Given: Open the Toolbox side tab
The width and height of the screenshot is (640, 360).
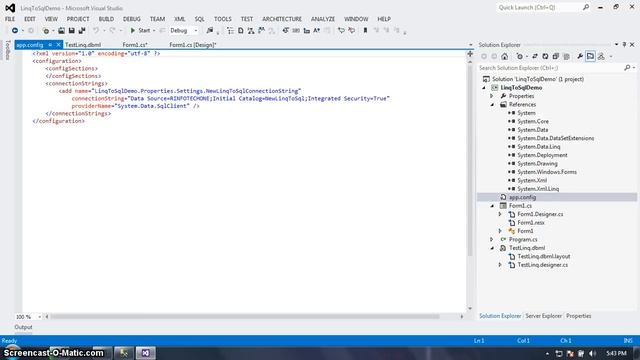Looking at the screenshot, I should 7,50.
